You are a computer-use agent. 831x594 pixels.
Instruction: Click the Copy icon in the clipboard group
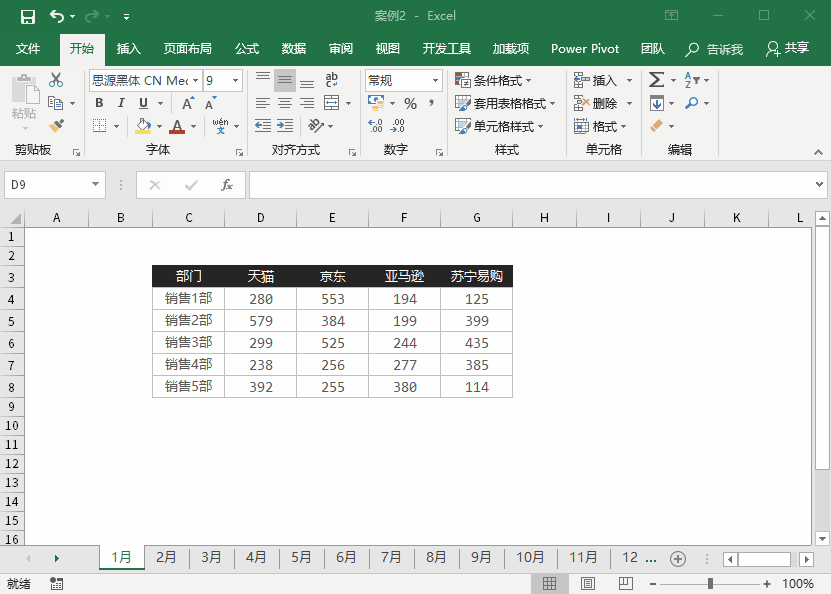(x=55, y=103)
